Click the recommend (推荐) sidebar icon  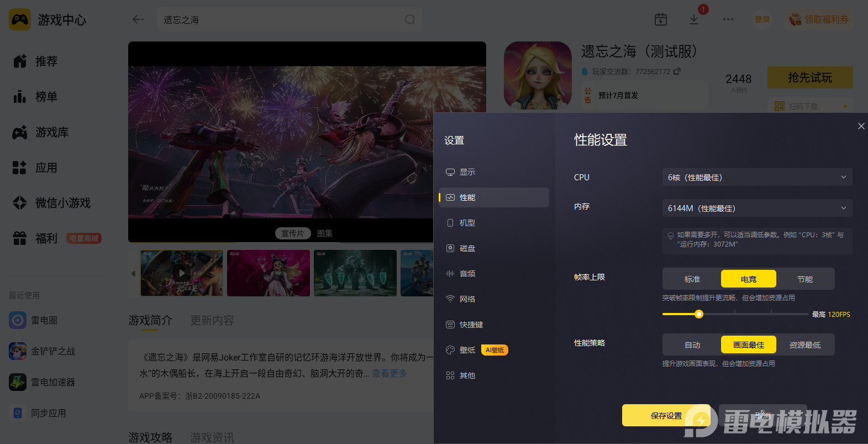coord(20,61)
